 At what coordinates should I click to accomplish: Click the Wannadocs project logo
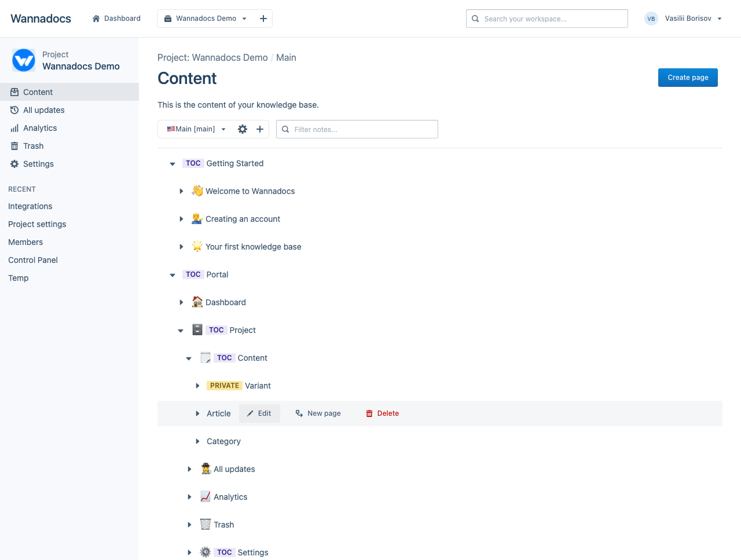pos(24,60)
